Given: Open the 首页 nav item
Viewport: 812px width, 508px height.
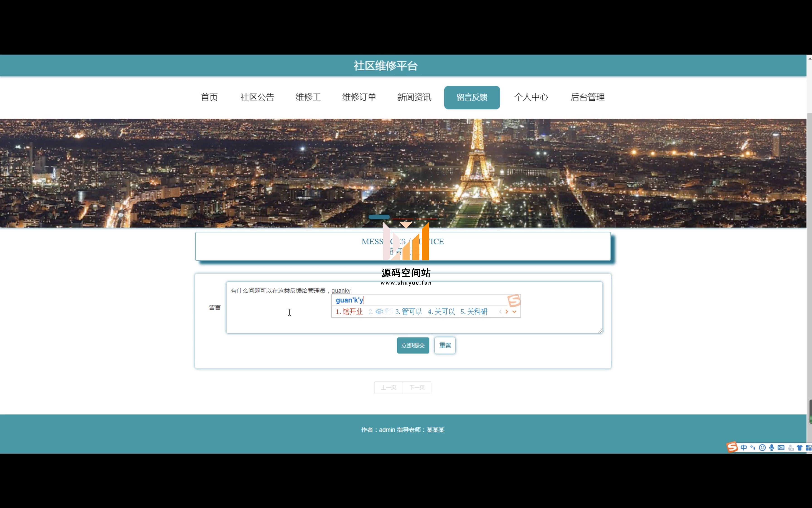Looking at the screenshot, I should tap(209, 98).
